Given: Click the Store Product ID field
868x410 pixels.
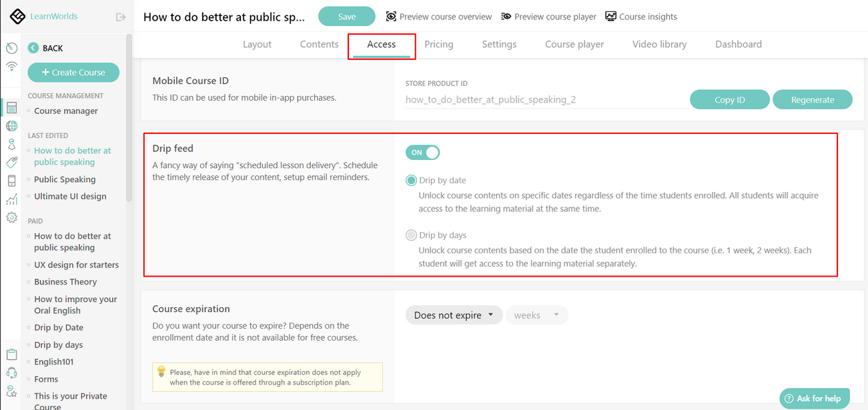Looking at the screenshot, I should tap(547, 100).
